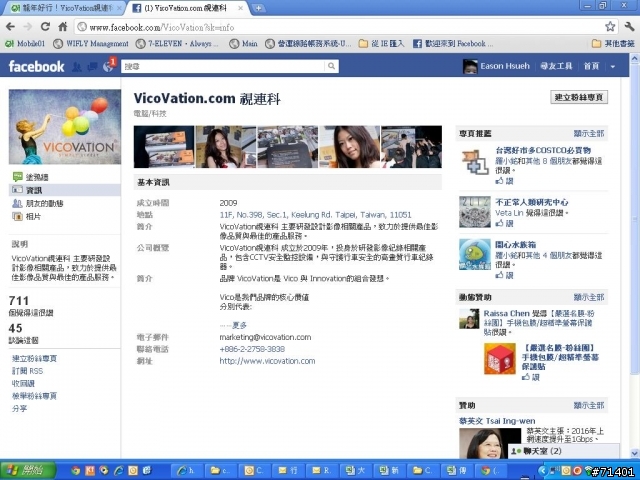Click inside the Facebook search field
Image resolution: width=640 pixels, height=480 pixels.
click(x=223, y=66)
